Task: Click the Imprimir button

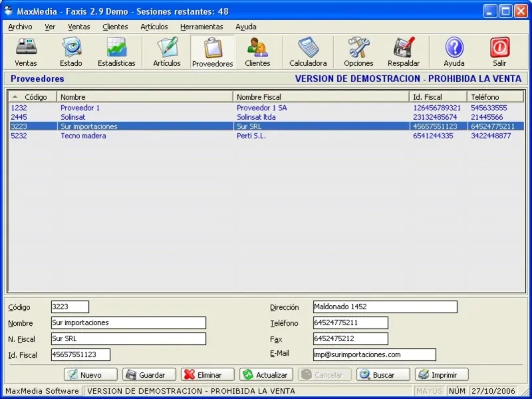Action: (442, 375)
